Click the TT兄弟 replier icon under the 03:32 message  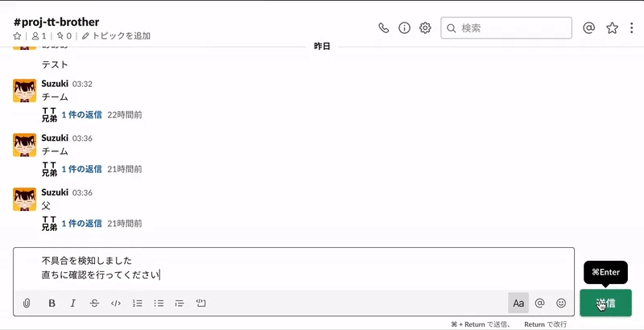[49, 115]
